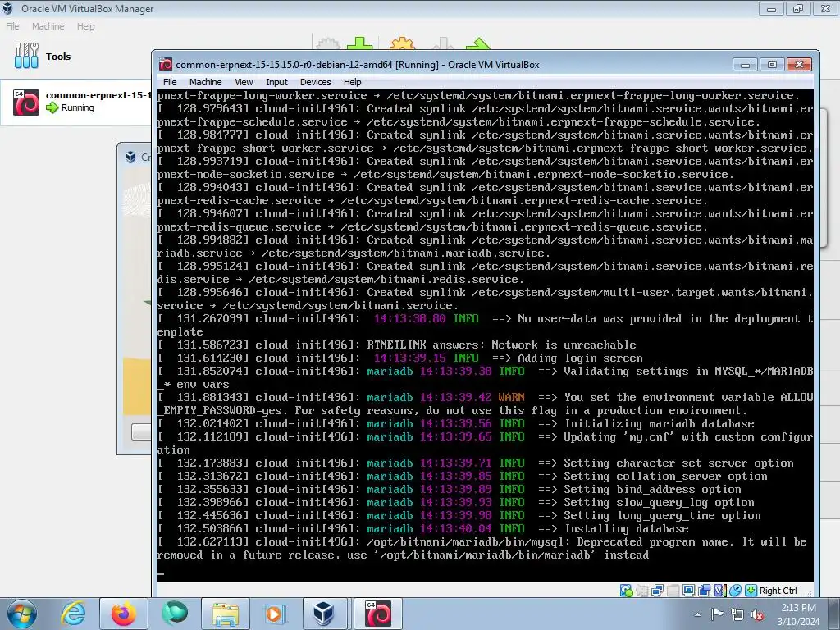The height and width of the screenshot is (630, 840).
Task: Open the Windows Start menu
Action: (21, 614)
